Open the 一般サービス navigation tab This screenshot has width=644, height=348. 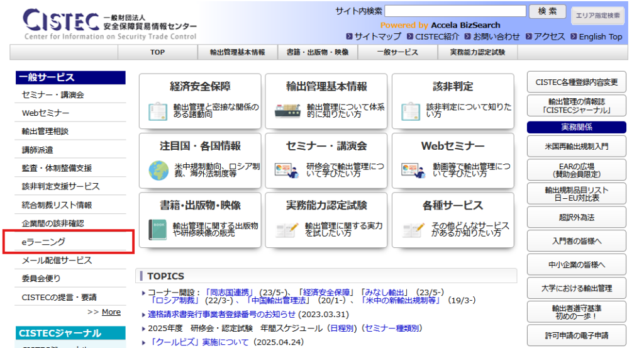click(x=397, y=52)
